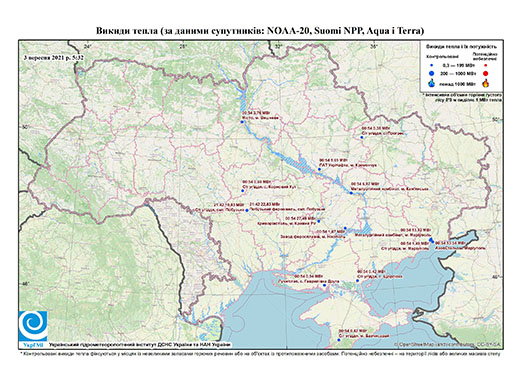Select the Kryvyi Rih 27,49 MW marker
Viewport: 520px width, 368px height.
click(x=319, y=221)
